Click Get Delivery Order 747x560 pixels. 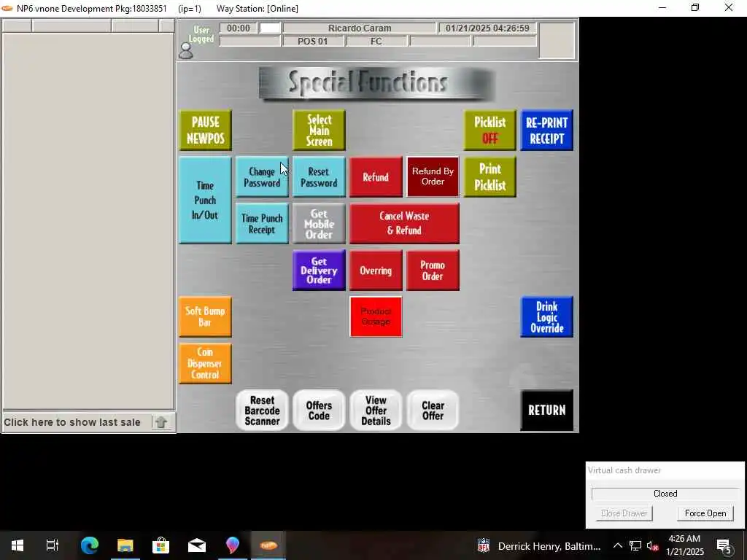pyautogui.click(x=319, y=270)
